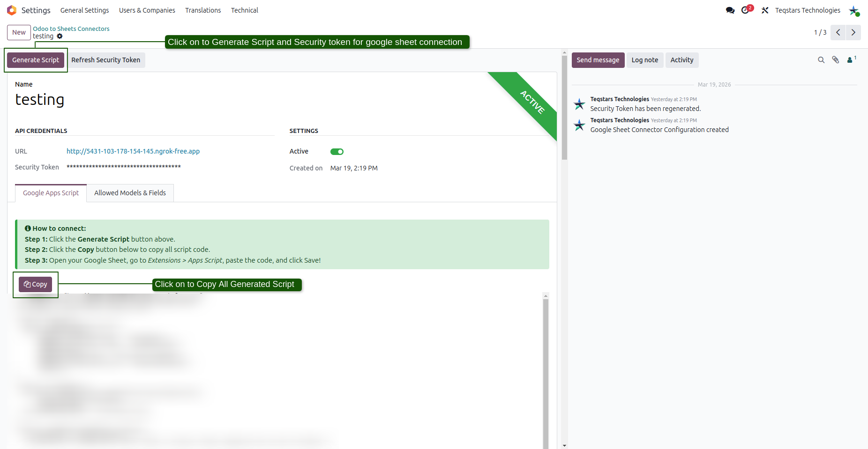Click Teqstars avatar beside Configuration created message
The width and height of the screenshot is (868, 449).
point(580,125)
